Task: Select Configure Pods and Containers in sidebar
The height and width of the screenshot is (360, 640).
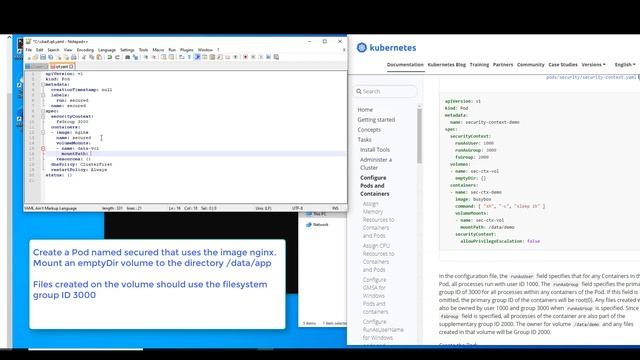Action: click(x=374, y=186)
